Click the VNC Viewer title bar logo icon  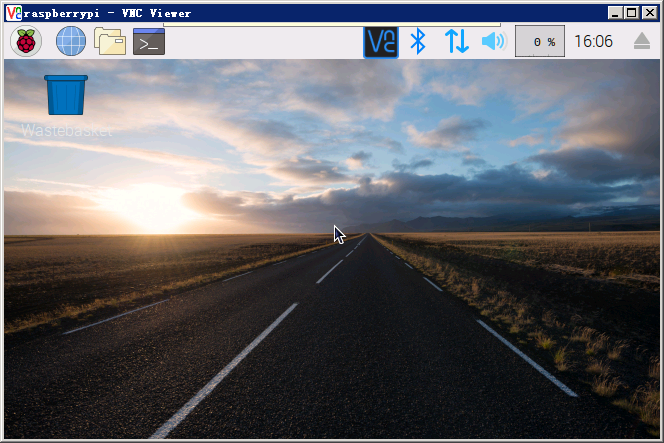click(x=13, y=13)
